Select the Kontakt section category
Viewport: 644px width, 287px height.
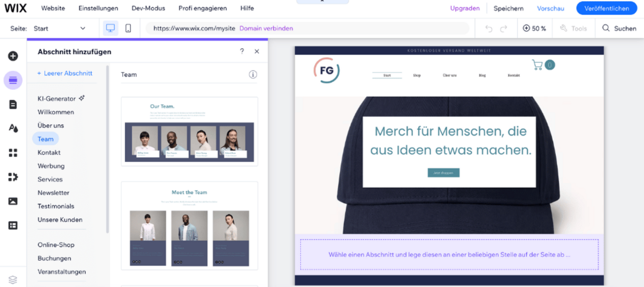point(49,152)
